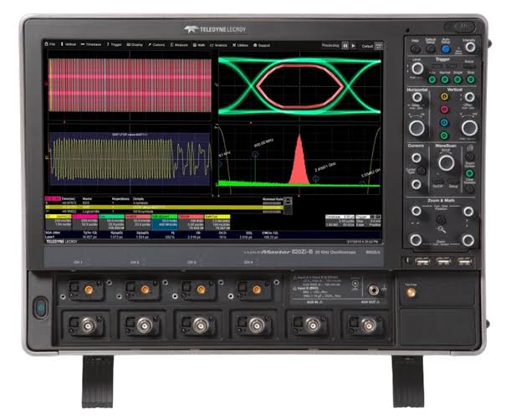Screen dimensions: 511x420
Task: Open the Analysis menu
Action: click(218, 45)
